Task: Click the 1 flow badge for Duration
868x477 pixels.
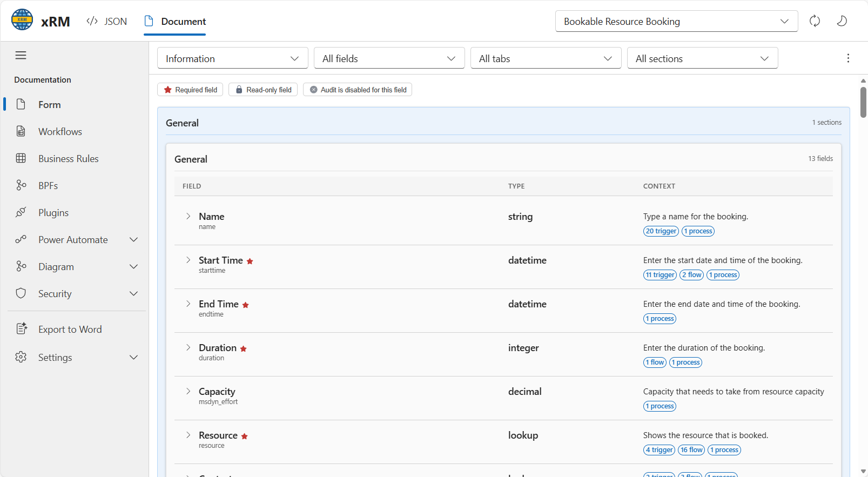Action: (655, 362)
